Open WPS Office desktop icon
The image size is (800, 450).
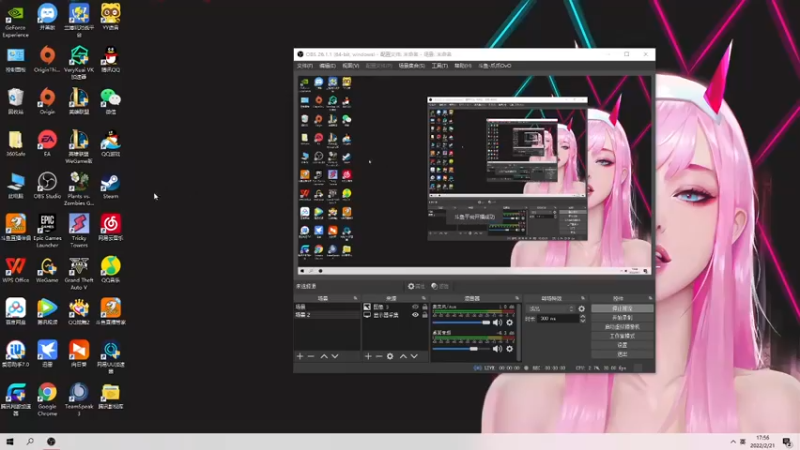pos(15,270)
